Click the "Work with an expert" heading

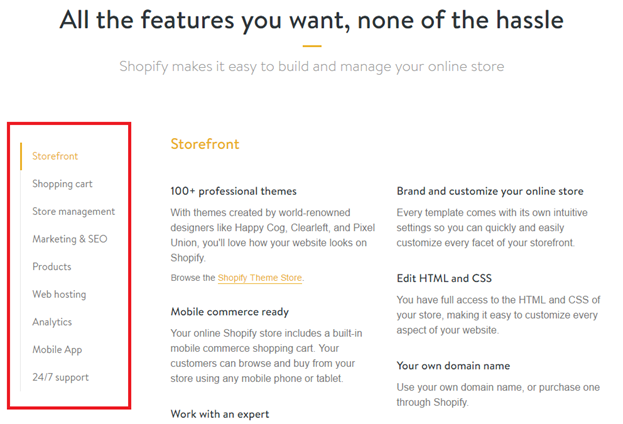point(219,414)
